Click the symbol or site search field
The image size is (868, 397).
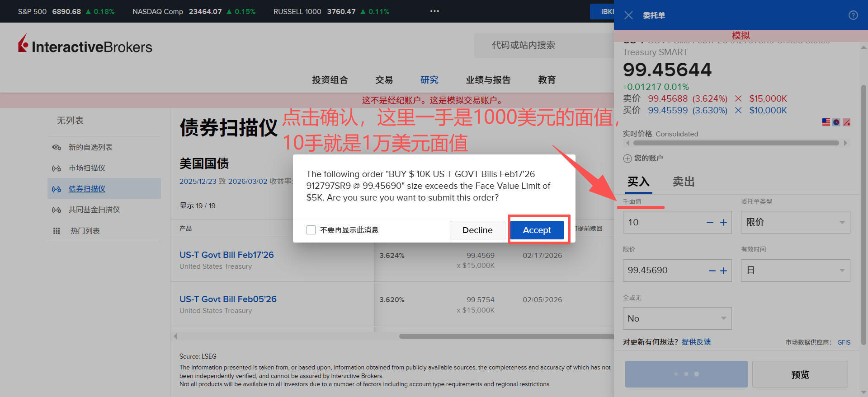point(542,45)
